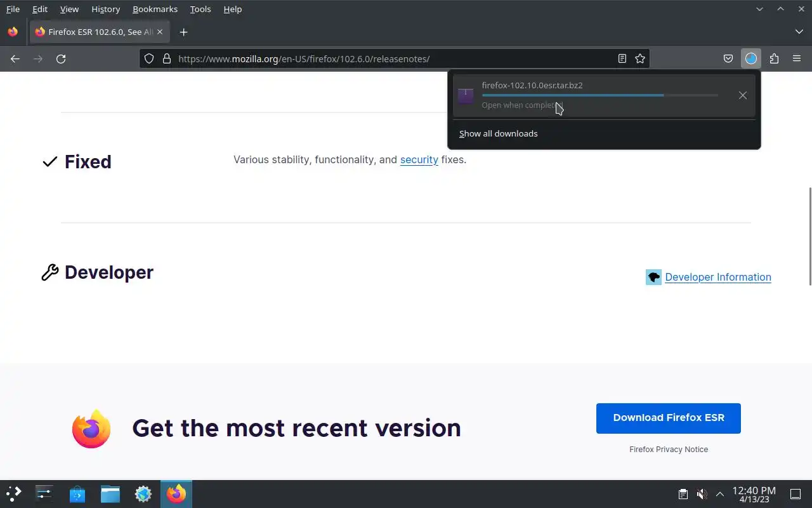Follow the security link
The height and width of the screenshot is (508, 812).
(419, 160)
